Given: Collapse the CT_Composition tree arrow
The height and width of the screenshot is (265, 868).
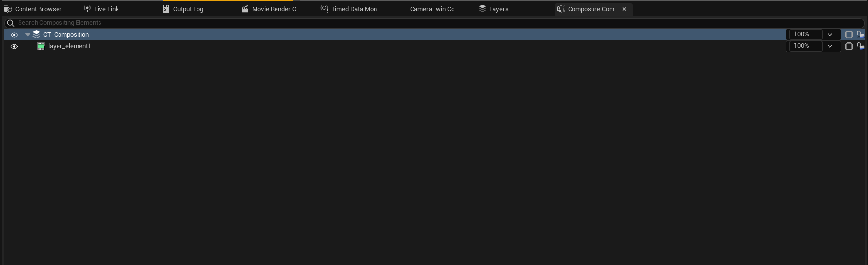Looking at the screenshot, I should coord(28,35).
